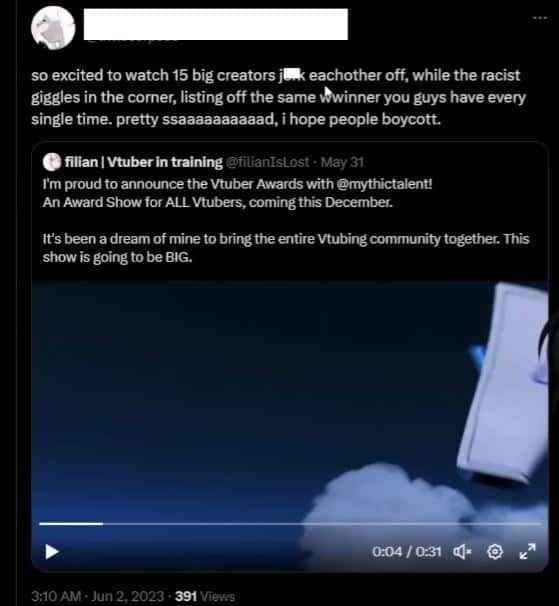Open quoted tweet text about Vtuber Awards
The height and width of the screenshot is (606, 559).
pyautogui.click(x=286, y=220)
